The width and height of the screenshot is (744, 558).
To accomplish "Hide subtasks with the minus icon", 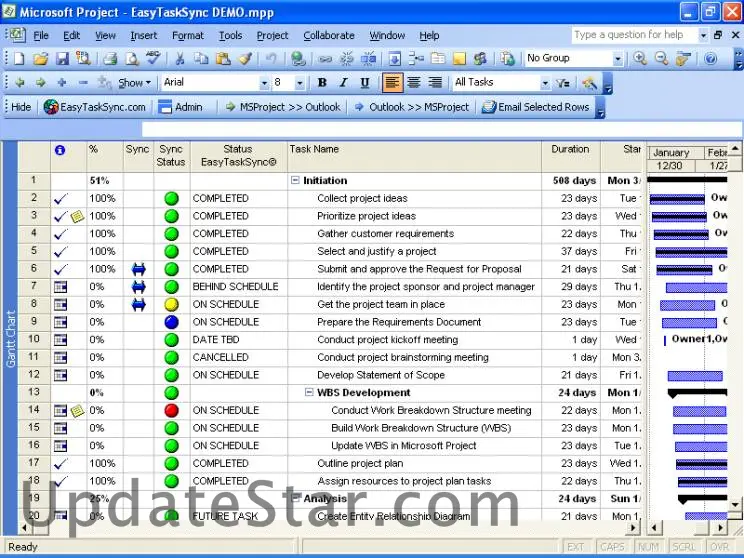I will [x=83, y=83].
